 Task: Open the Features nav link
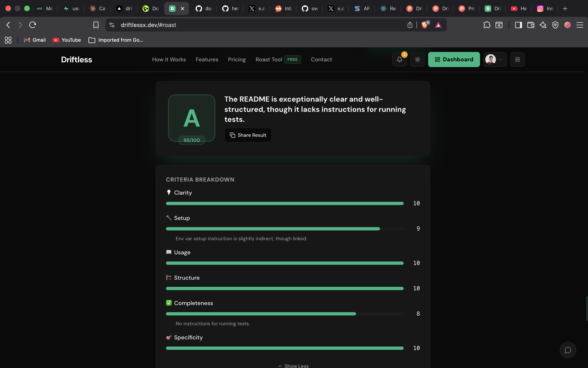pyautogui.click(x=207, y=59)
